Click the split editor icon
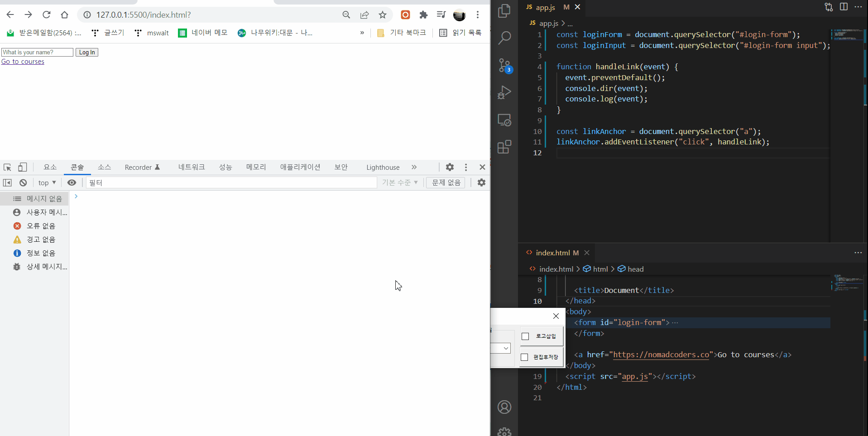868x436 pixels. [844, 7]
